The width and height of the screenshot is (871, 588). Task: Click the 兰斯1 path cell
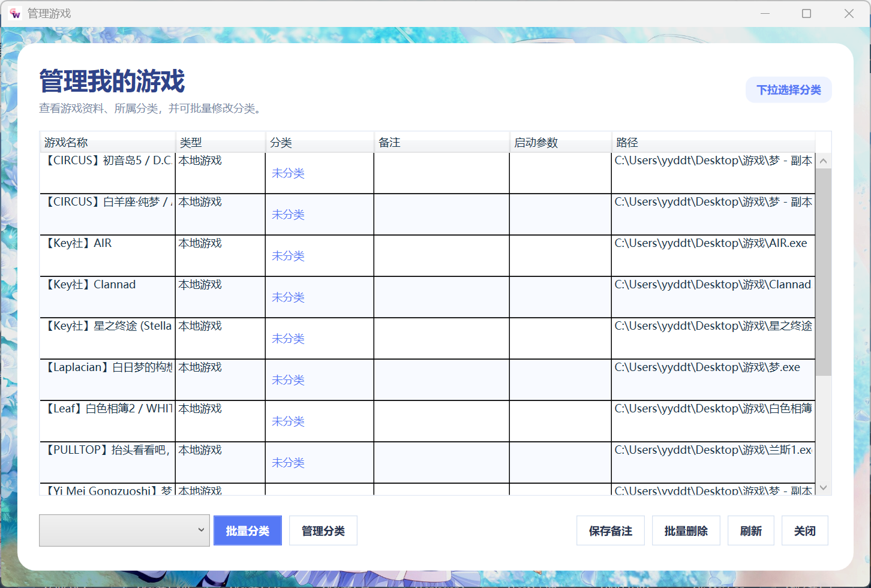pyautogui.click(x=713, y=463)
